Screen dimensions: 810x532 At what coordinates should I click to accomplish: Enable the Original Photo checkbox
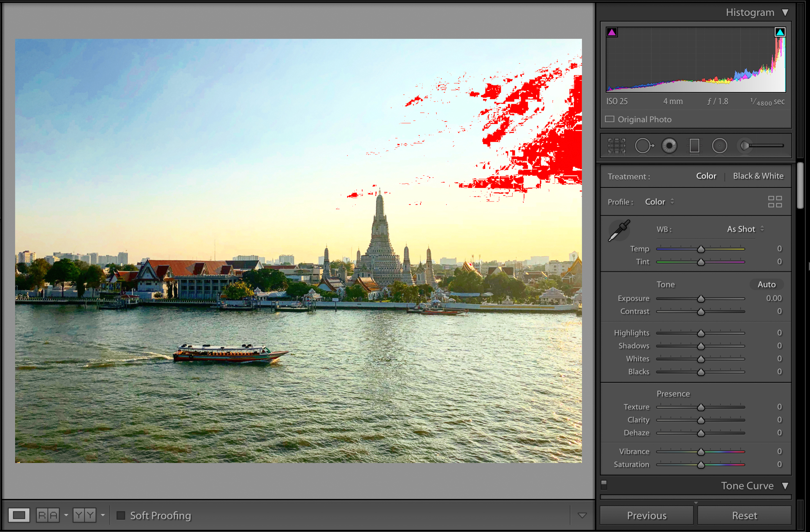pyautogui.click(x=610, y=119)
